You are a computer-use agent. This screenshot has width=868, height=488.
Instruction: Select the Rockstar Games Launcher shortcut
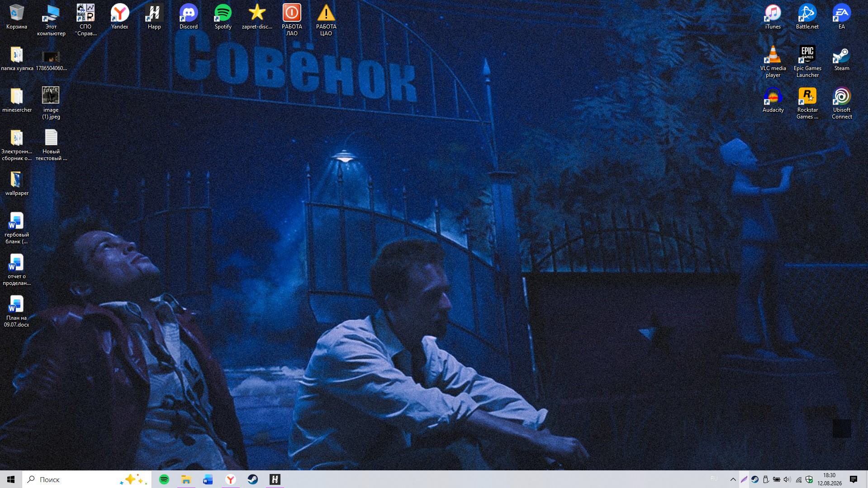point(807,104)
